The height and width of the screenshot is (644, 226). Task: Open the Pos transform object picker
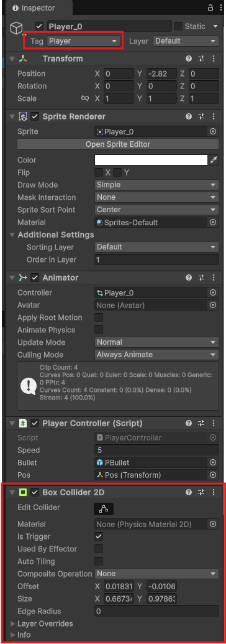point(213,475)
